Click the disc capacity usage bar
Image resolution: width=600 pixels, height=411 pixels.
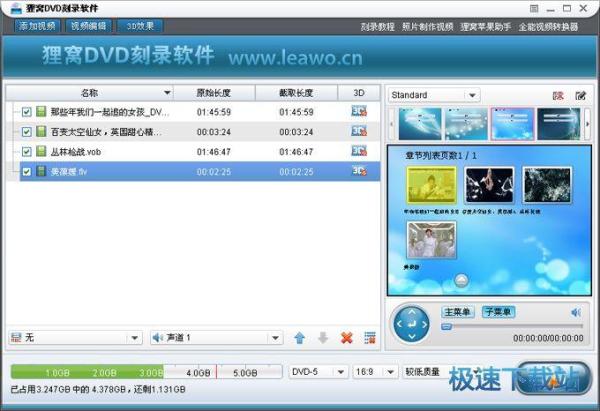point(146,372)
